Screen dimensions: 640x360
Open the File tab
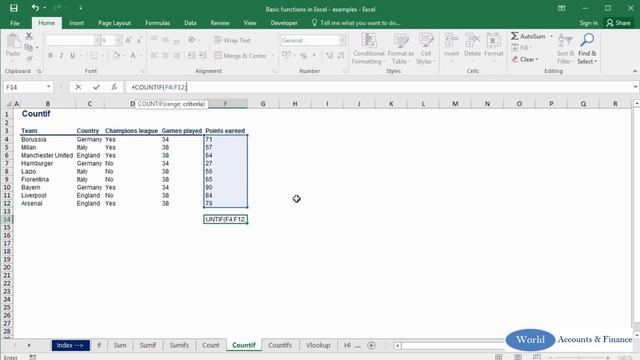point(15,23)
